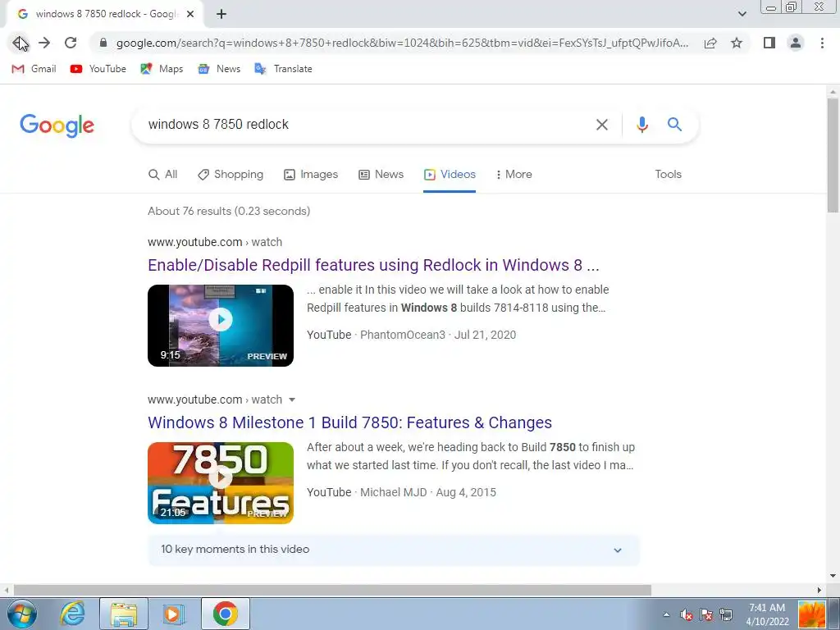Click the Michael MJD channel text
Image resolution: width=840 pixels, height=630 pixels.
[x=393, y=492]
